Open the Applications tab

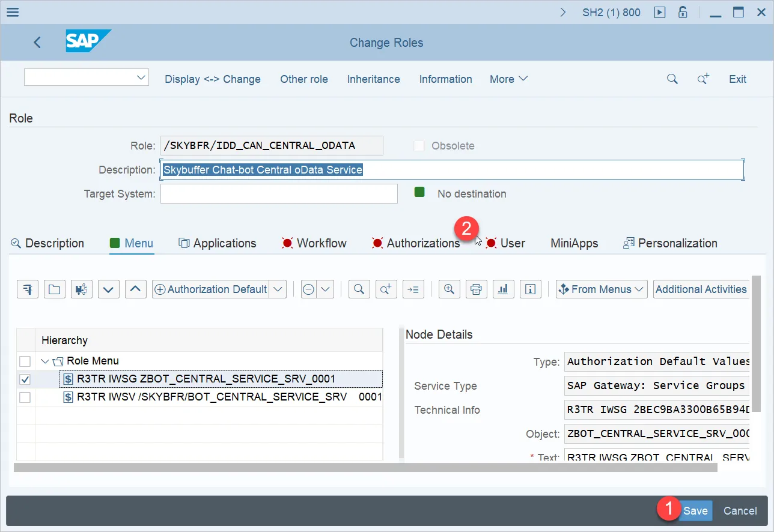[x=218, y=243]
